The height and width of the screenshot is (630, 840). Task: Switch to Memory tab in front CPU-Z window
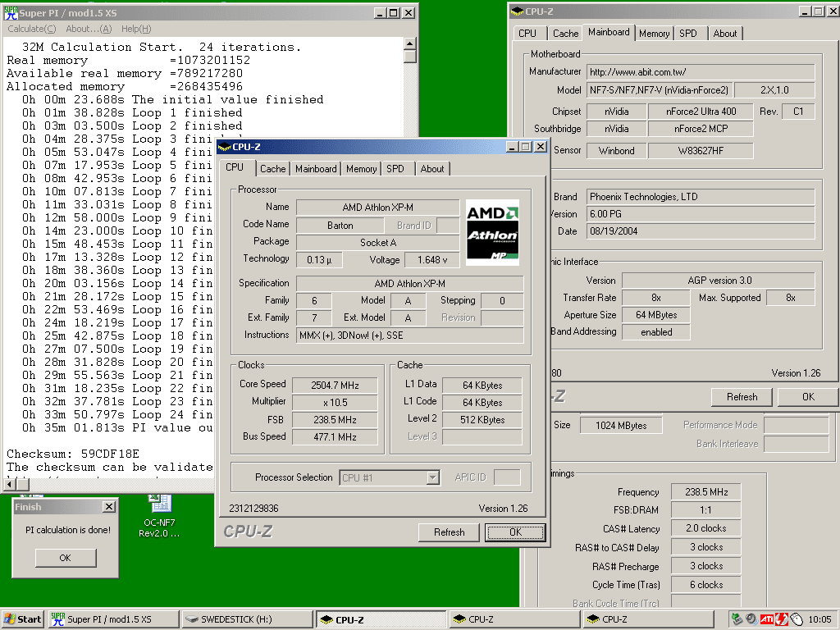click(x=361, y=169)
